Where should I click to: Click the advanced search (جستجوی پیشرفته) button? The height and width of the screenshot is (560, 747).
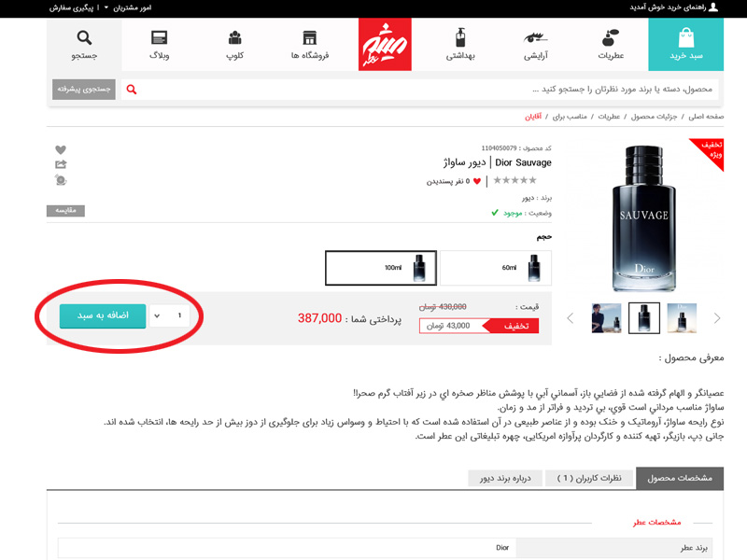coord(84,90)
